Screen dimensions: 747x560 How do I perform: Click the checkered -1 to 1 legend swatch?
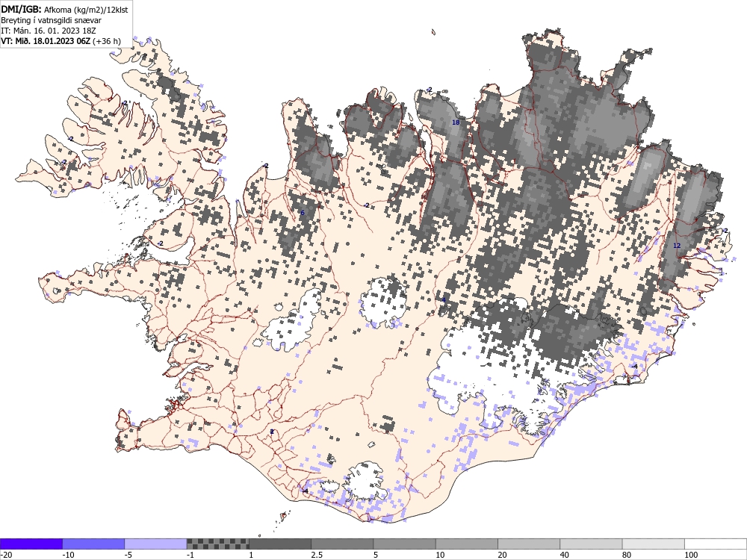click(x=217, y=544)
